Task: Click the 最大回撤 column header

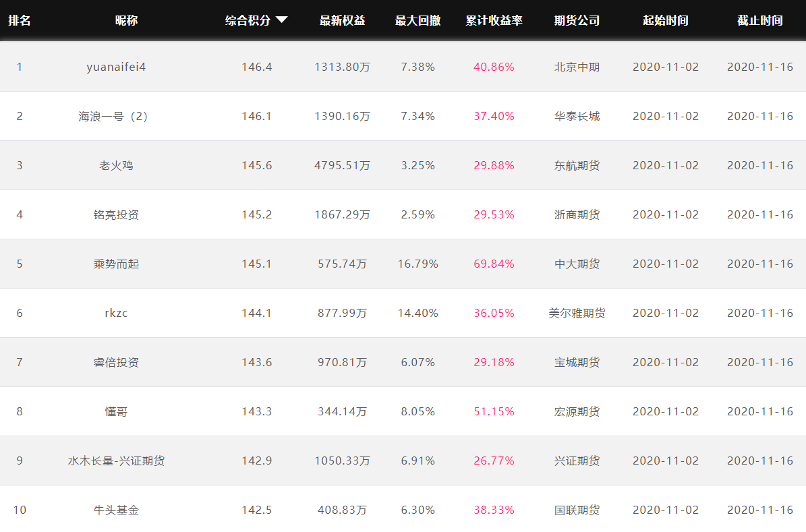Action: pos(418,20)
